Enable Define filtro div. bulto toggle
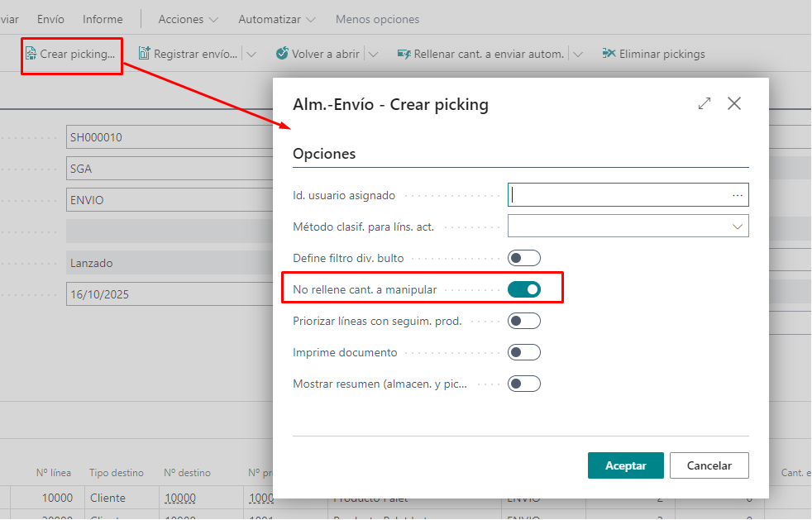 click(x=523, y=258)
